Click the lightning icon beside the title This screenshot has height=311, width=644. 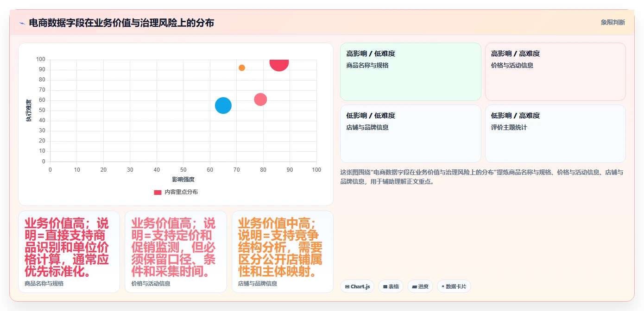pos(22,23)
